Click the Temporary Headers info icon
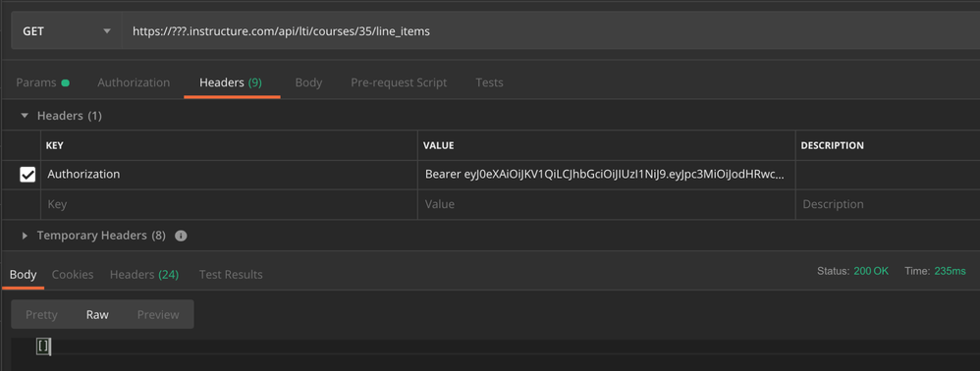This screenshot has width=980, height=371. pyautogui.click(x=182, y=237)
